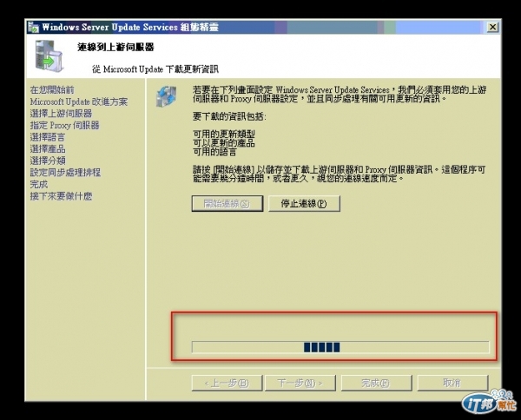Click the 上一步 back button
This screenshot has width=521, height=420.
coord(227,384)
